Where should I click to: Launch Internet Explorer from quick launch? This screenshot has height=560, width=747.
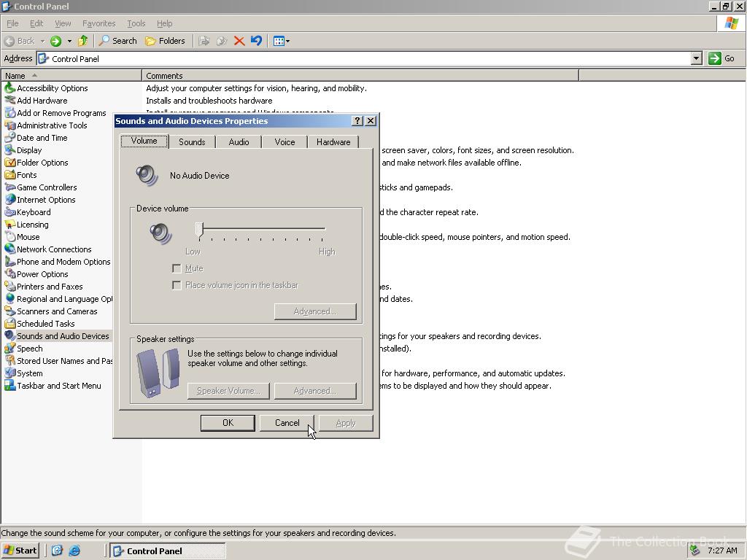pyautogui.click(x=74, y=551)
